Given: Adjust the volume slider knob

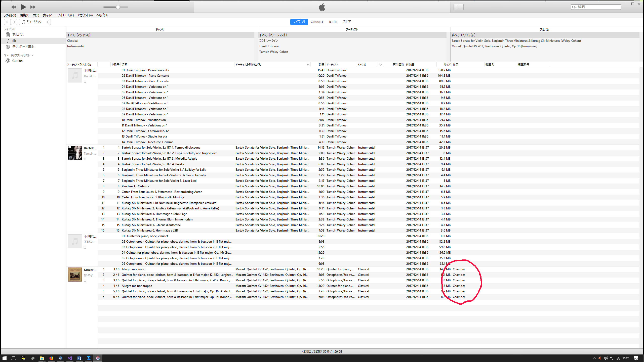Looking at the screenshot, I should coord(118,7).
